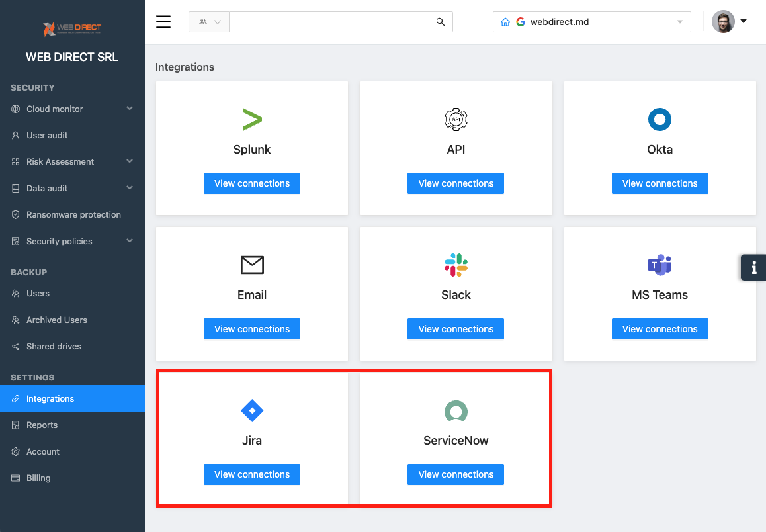
Task: Click the Reports document icon
Action: (x=16, y=425)
